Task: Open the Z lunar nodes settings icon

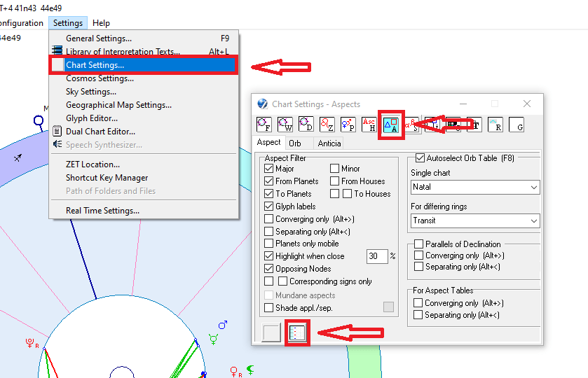Action: point(327,125)
